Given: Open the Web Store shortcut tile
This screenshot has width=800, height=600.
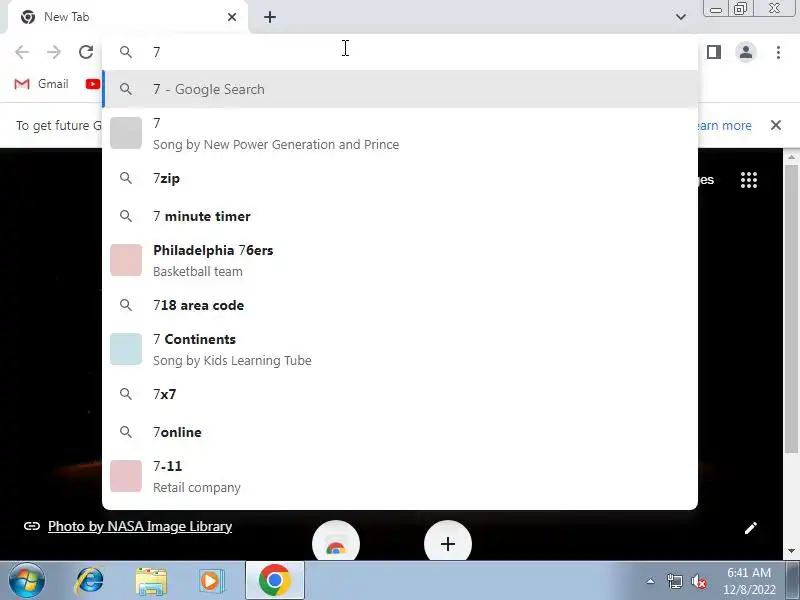Looking at the screenshot, I should pyautogui.click(x=336, y=542).
